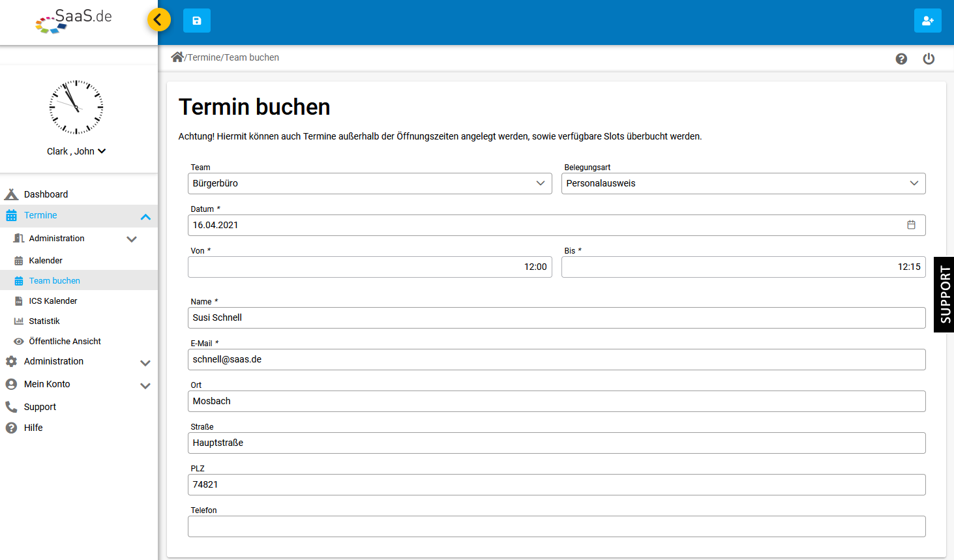The height and width of the screenshot is (560, 954).
Task: Open the Team dropdown Bürgerbüro
Action: coord(370,183)
